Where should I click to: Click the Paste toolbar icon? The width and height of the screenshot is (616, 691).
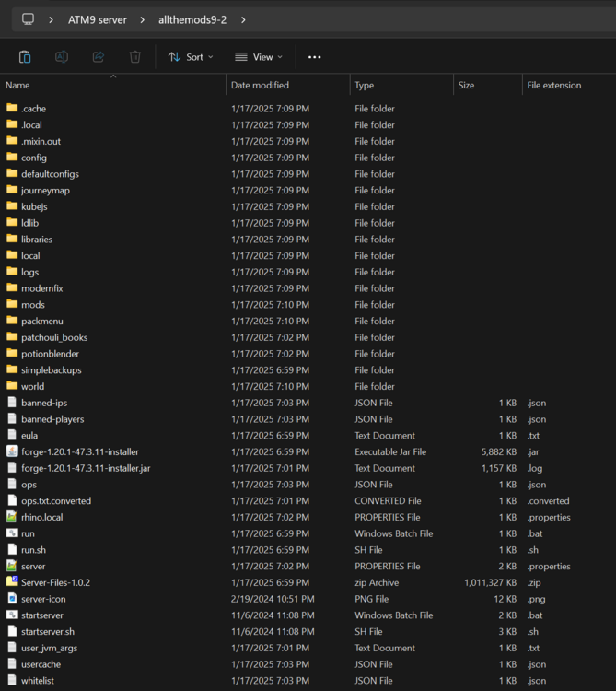click(x=25, y=57)
